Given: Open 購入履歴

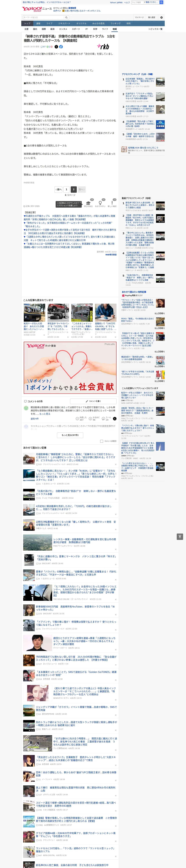Looking at the screenshot, I should 152,17.
